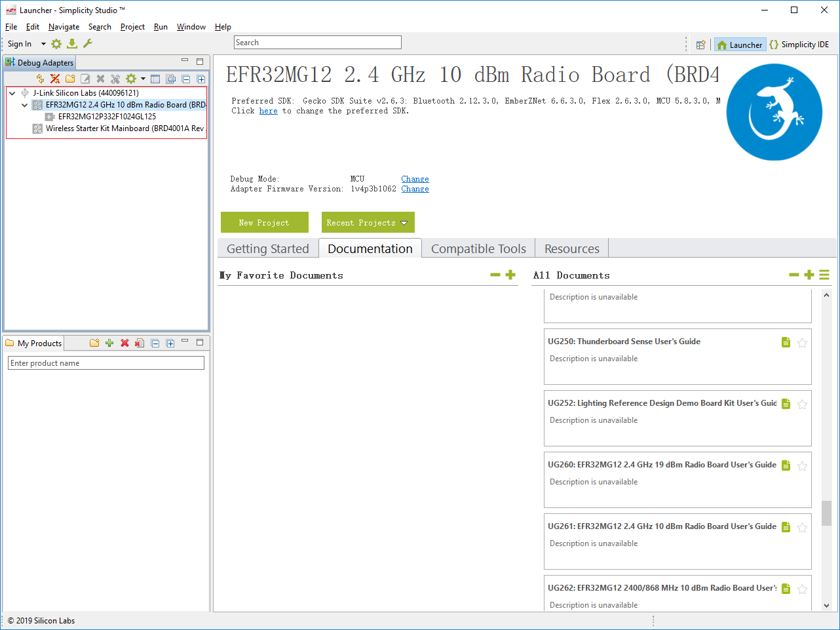Image resolution: width=840 pixels, height=630 pixels.
Task: Maximize the Debug Adapters panel
Action: pyautogui.click(x=200, y=62)
